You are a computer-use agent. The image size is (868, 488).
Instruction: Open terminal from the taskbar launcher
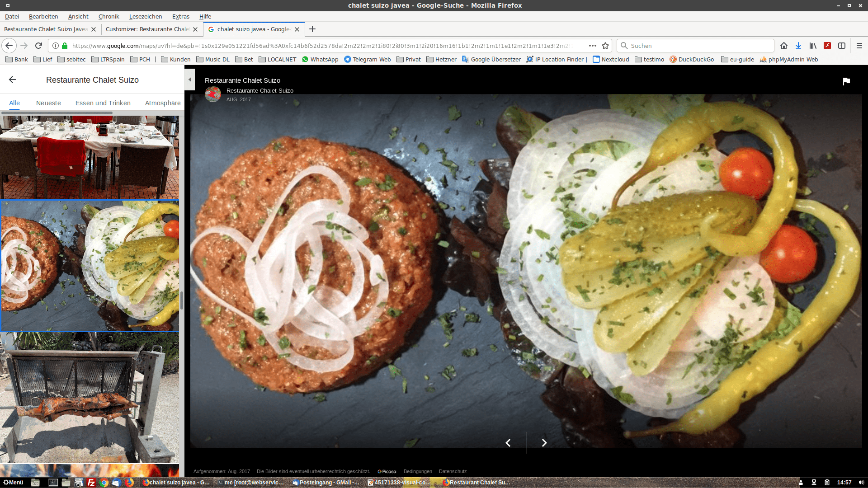53,483
